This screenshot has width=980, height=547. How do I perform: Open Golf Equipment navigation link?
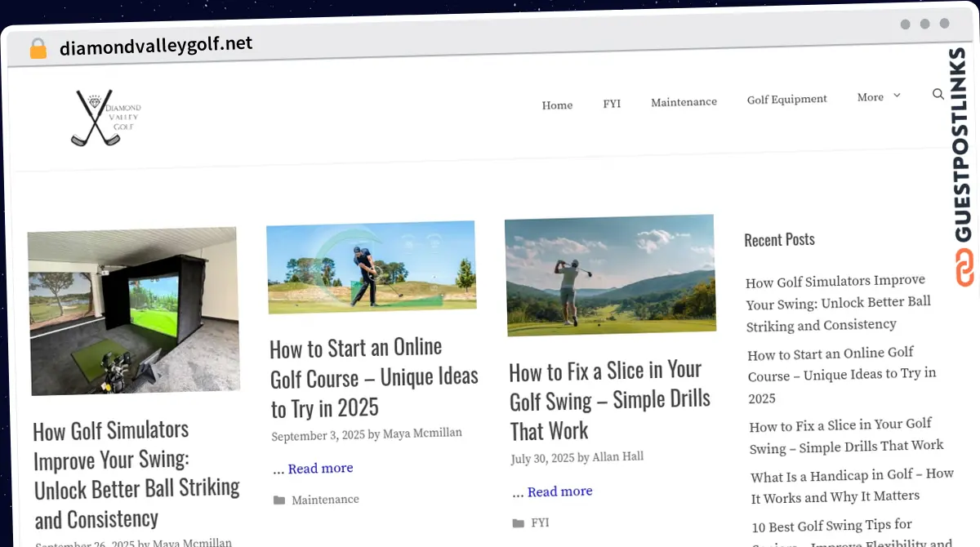pyautogui.click(x=786, y=99)
